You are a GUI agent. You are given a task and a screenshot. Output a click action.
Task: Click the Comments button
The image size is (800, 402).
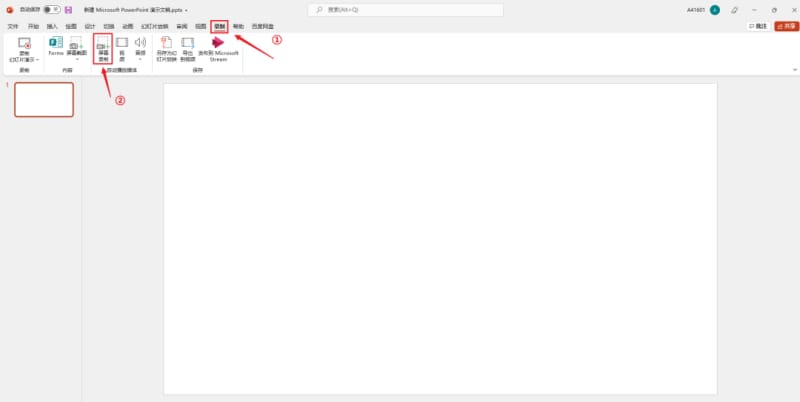[x=758, y=26]
